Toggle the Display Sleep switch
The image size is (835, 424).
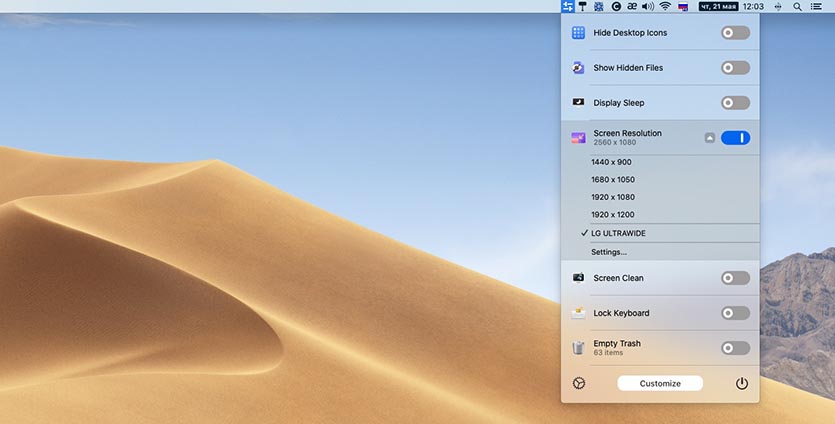[x=735, y=103]
